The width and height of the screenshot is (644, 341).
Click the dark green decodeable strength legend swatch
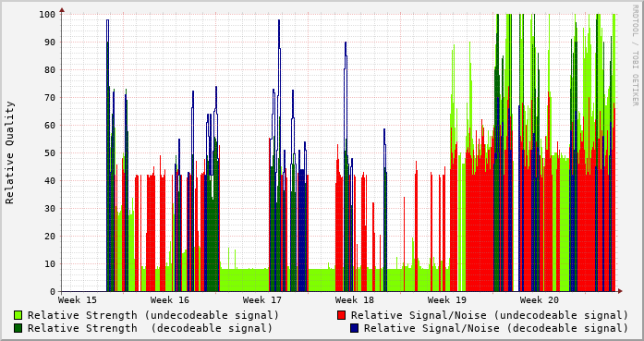18,328
